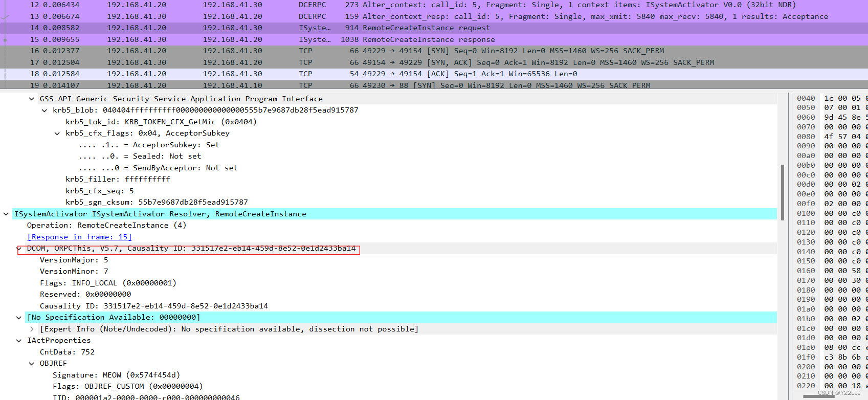This screenshot has width=868, height=400.
Task: Select the Flags: OBJREF_CUSTOM field
Action: (x=128, y=387)
